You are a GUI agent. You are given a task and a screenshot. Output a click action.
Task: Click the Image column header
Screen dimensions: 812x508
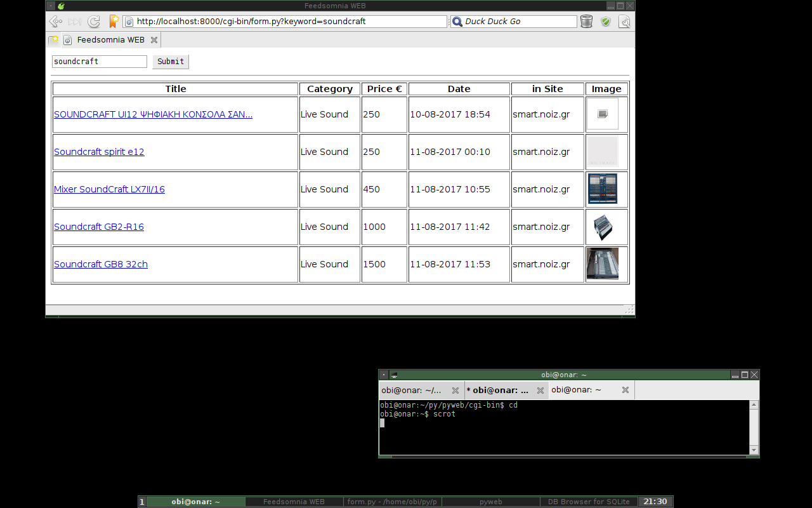[606, 89]
